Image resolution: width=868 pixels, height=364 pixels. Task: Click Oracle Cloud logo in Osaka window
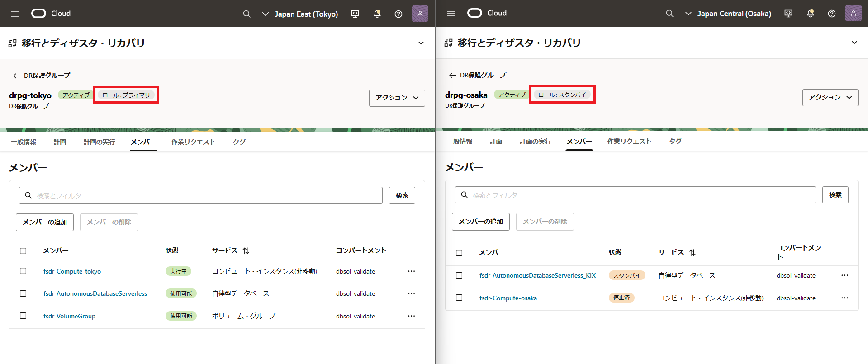coord(487,13)
